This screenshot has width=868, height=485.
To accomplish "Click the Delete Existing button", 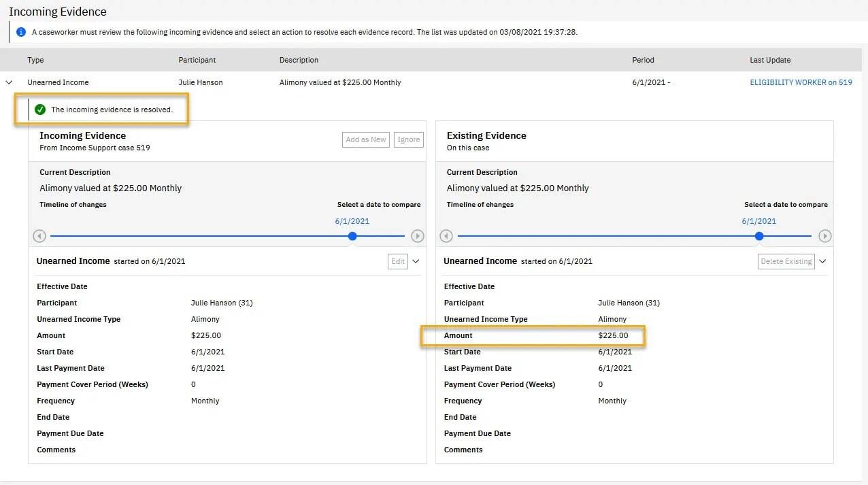I will click(x=786, y=261).
